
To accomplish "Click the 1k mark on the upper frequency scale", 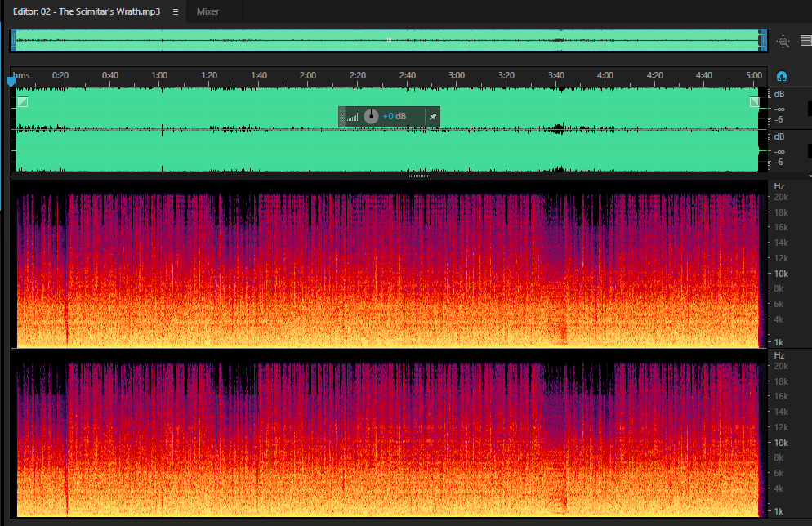I will [x=779, y=342].
